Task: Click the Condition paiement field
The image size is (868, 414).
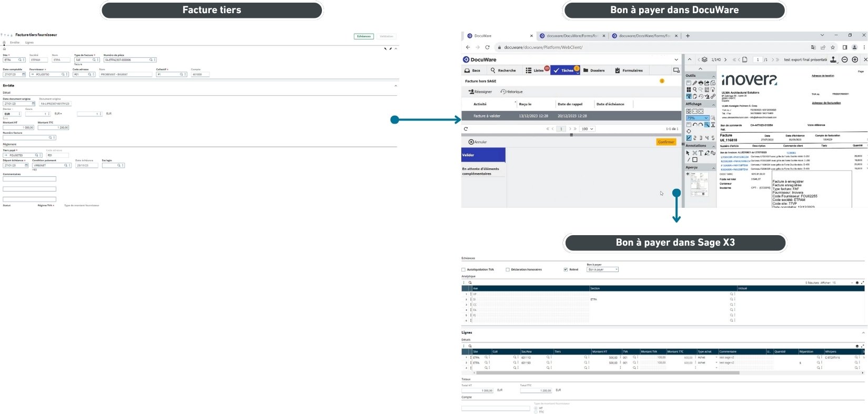Action: [x=52, y=165]
